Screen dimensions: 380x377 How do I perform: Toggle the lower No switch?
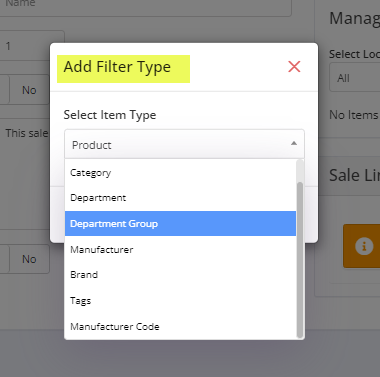tap(29, 259)
